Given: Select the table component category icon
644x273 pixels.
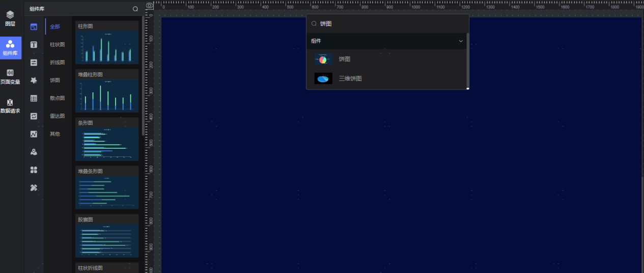Looking at the screenshot, I should (x=34, y=98).
